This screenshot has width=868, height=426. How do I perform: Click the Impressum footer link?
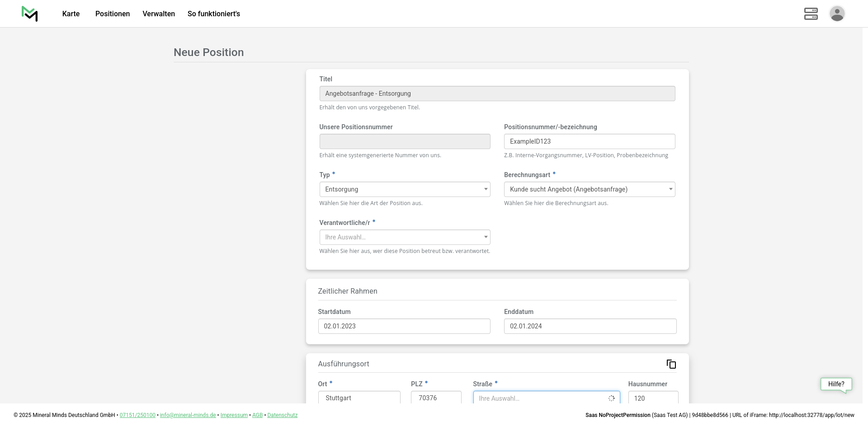pyautogui.click(x=234, y=415)
